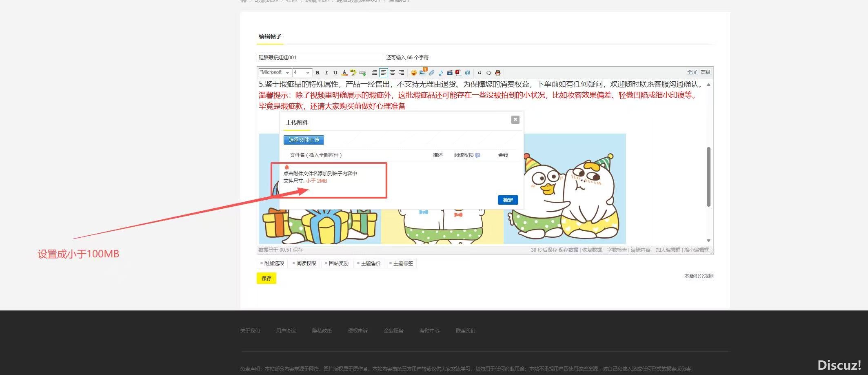This screenshot has height=375, width=868.
Task: Insert code with the angle brackets icon
Action: tap(488, 73)
